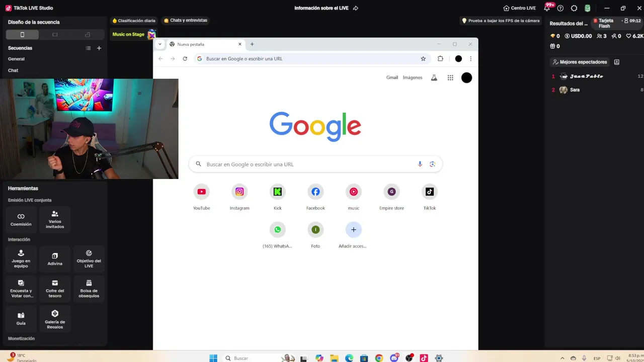
Task: Open the Varios invitados tool
Action: pyautogui.click(x=55, y=219)
